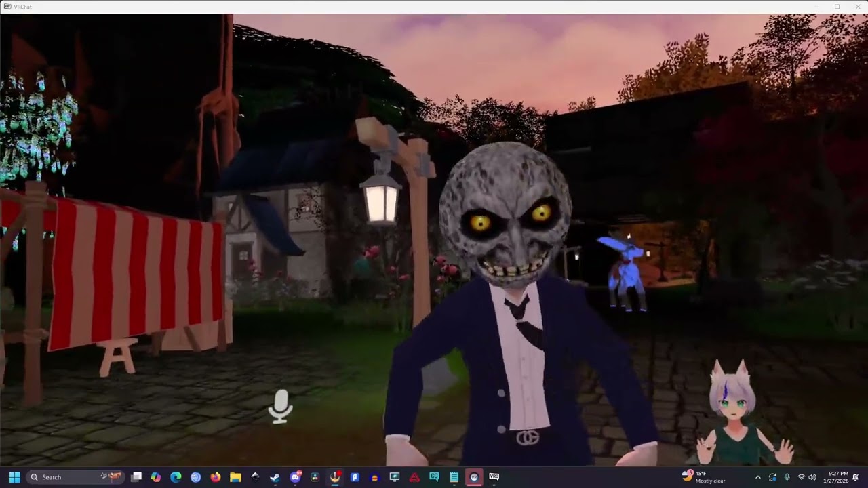The width and height of the screenshot is (868, 488).
Task: Open the Windows Start menu
Action: coord(14,477)
